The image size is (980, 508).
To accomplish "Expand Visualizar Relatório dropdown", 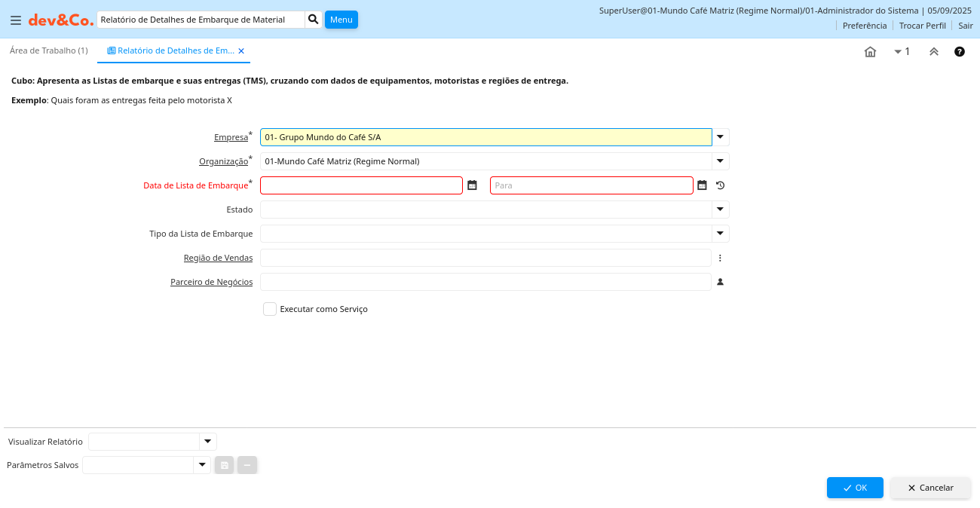I will (207, 442).
